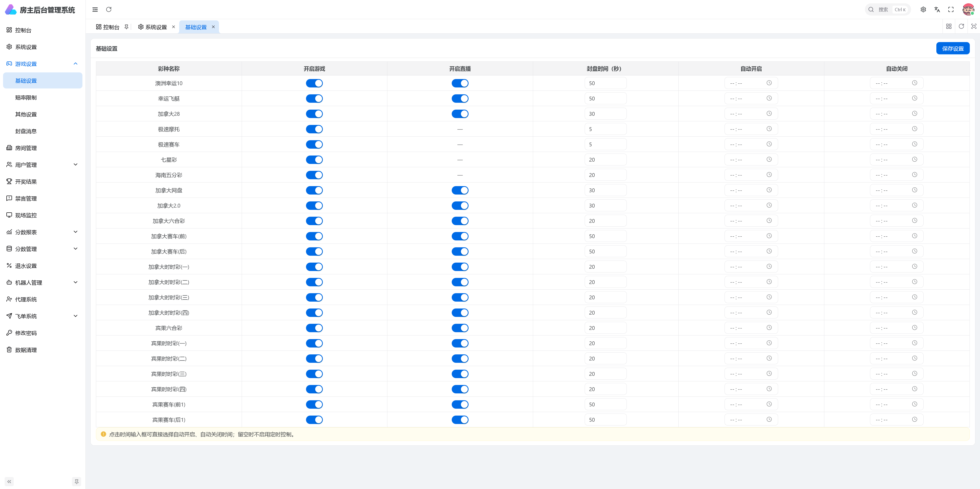980x489 pixels.
Task: Toggle 开启直播 for 加拿大网盘
Action: pos(460,190)
